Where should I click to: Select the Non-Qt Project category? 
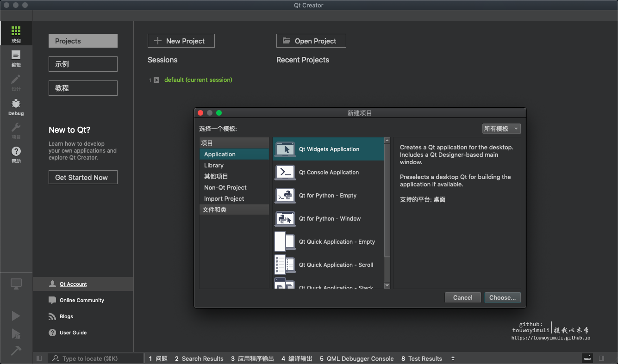point(234,187)
